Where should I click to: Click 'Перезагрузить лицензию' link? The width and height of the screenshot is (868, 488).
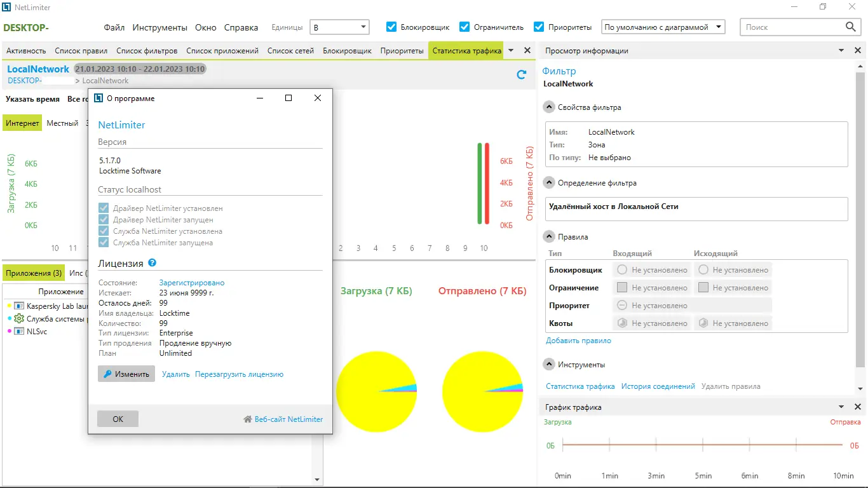pyautogui.click(x=240, y=374)
